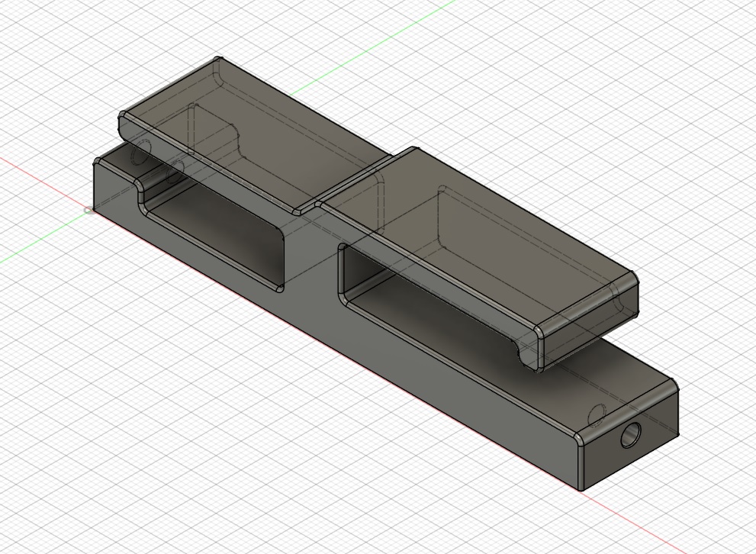The width and height of the screenshot is (756, 554).
Task: Select the round hole on the right end face
Action: click(x=631, y=435)
